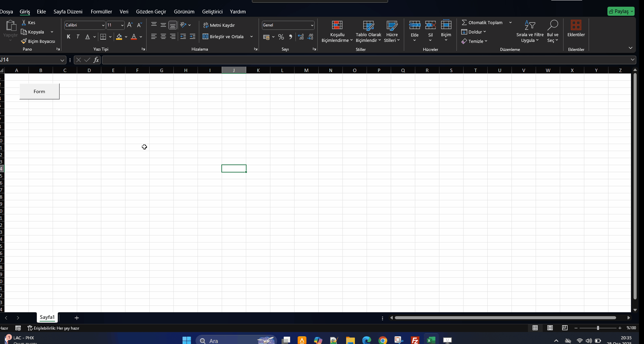This screenshot has width=644, height=344.
Task: Toggle italic T formatting
Action: (78, 37)
